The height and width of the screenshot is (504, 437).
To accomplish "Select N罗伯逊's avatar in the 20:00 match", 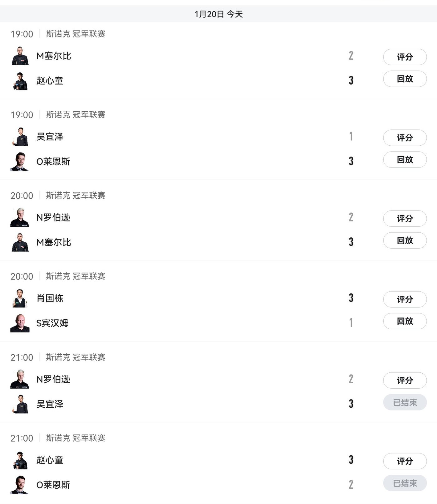I will coord(20,217).
